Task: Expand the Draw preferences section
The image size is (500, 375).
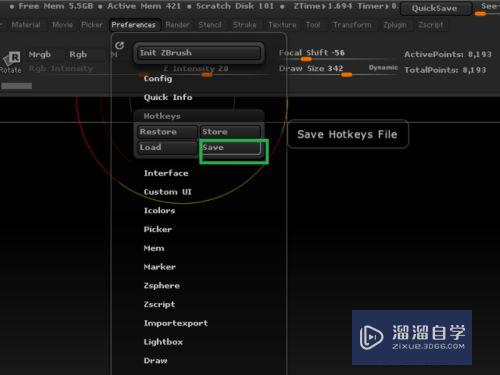Action: pyautogui.click(x=155, y=361)
